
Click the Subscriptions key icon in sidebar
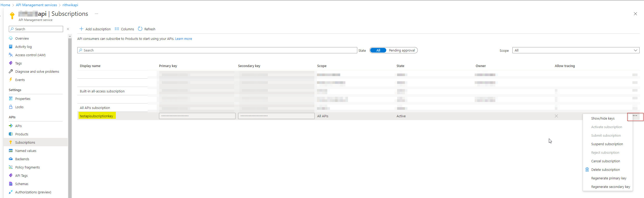point(11,142)
